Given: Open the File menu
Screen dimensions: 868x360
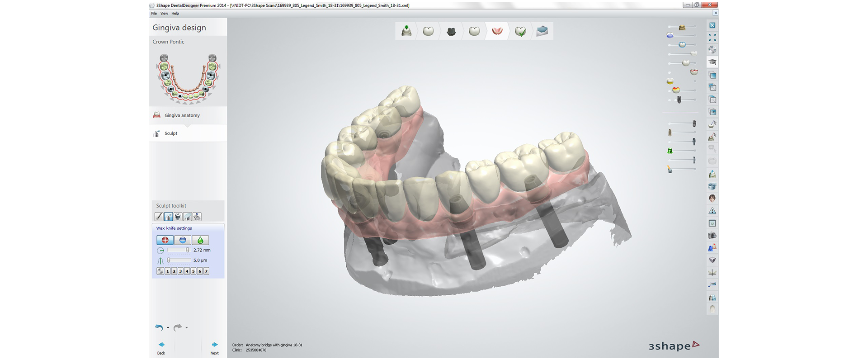Looking at the screenshot, I should (x=154, y=14).
